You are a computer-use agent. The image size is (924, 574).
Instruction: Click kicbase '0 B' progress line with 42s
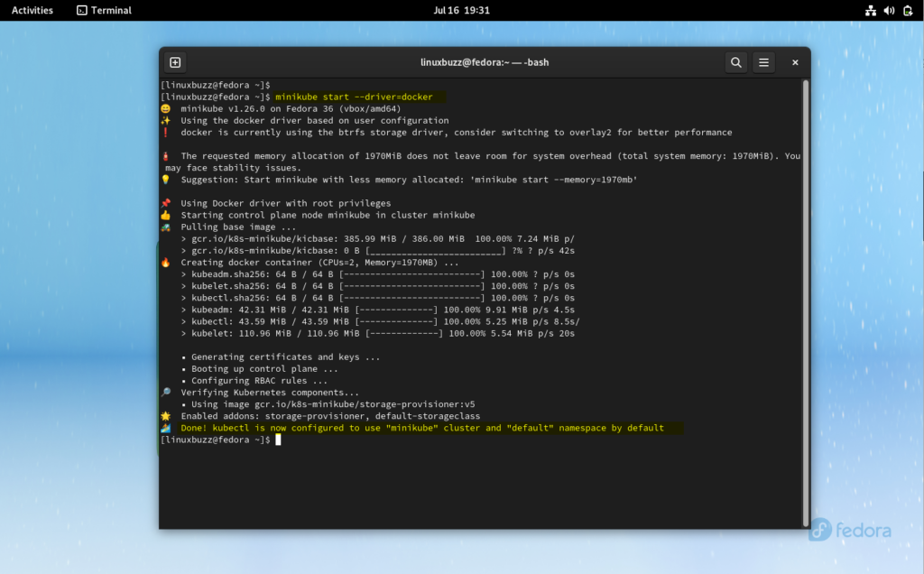pyautogui.click(x=377, y=251)
